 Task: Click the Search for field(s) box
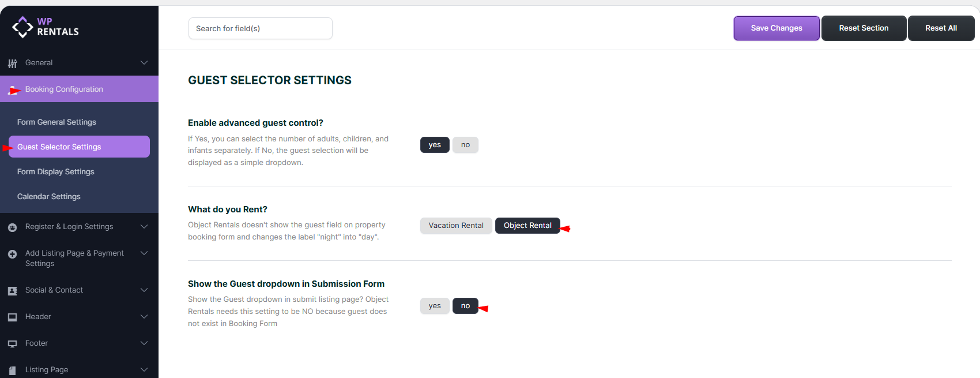tap(260, 28)
